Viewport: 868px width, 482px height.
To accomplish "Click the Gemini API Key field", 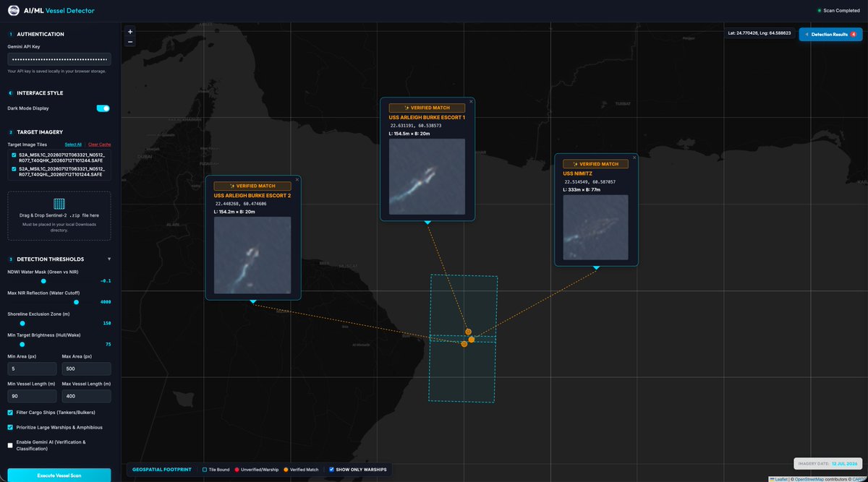I will 59,59.
